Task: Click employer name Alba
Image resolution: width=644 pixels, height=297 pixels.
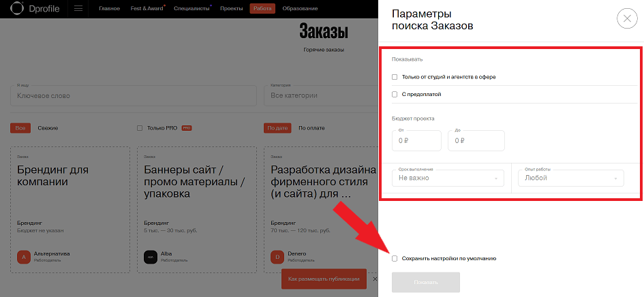Action: 167,254
